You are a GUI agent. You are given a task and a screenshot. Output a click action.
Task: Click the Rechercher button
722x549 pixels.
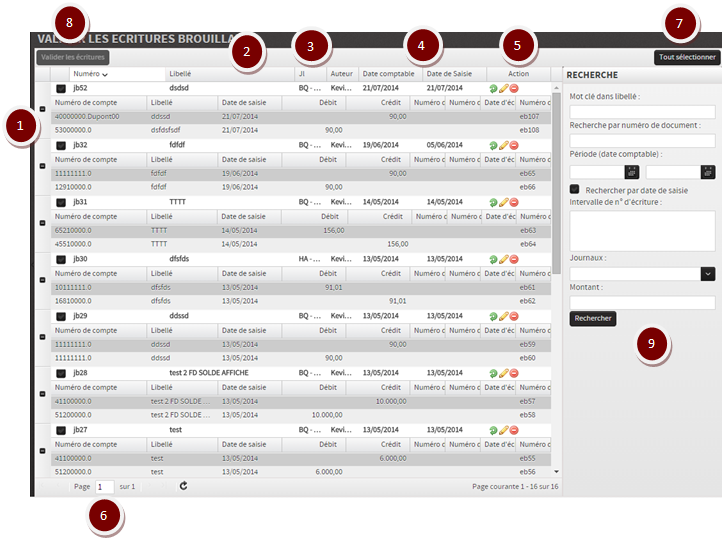(593, 319)
